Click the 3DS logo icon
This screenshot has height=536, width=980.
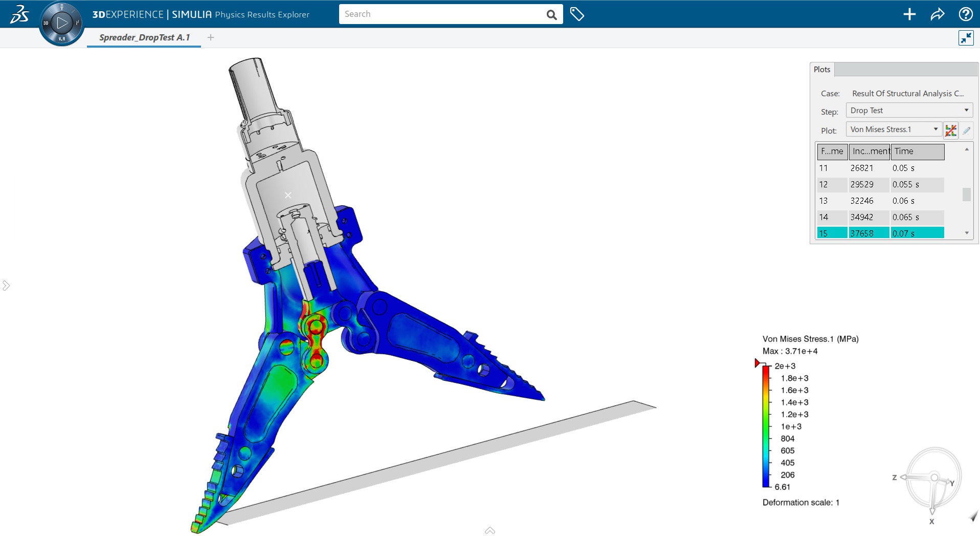19,13
